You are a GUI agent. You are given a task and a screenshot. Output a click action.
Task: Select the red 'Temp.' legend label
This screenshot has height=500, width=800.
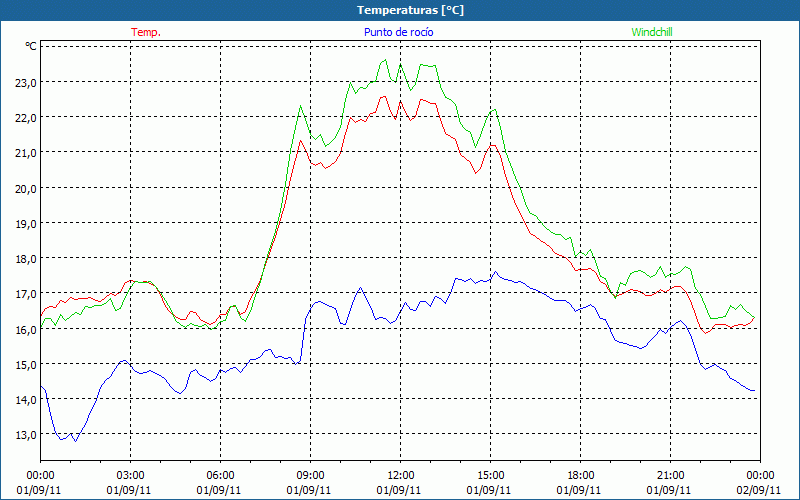click(146, 32)
